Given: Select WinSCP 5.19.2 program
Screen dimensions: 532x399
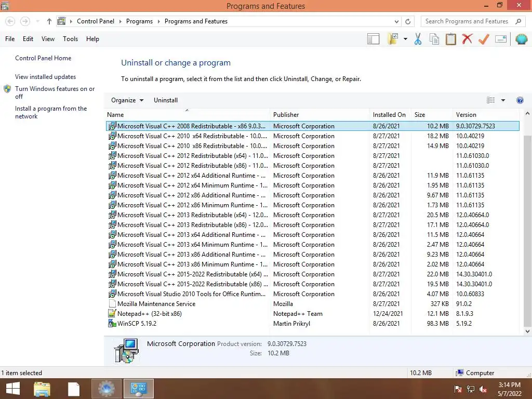Looking at the screenshot, I should (312, 324).
